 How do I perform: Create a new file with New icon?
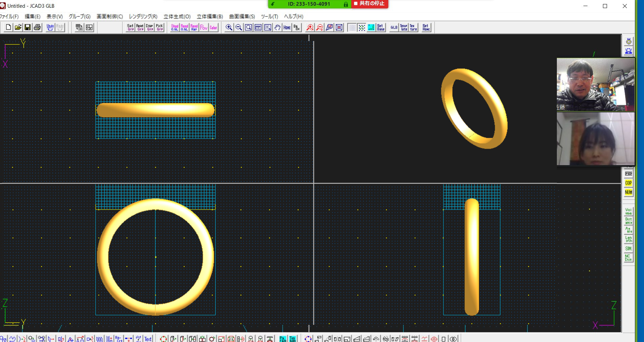(8, 28)
